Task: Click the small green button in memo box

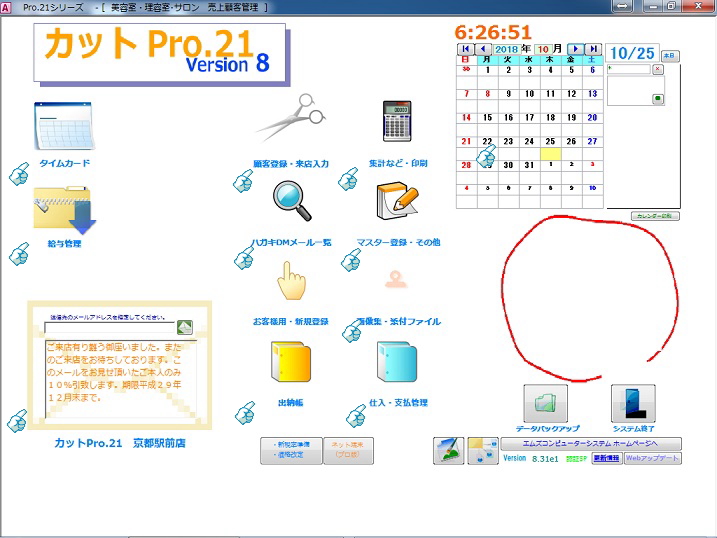Action: click(x=658, y=98)
